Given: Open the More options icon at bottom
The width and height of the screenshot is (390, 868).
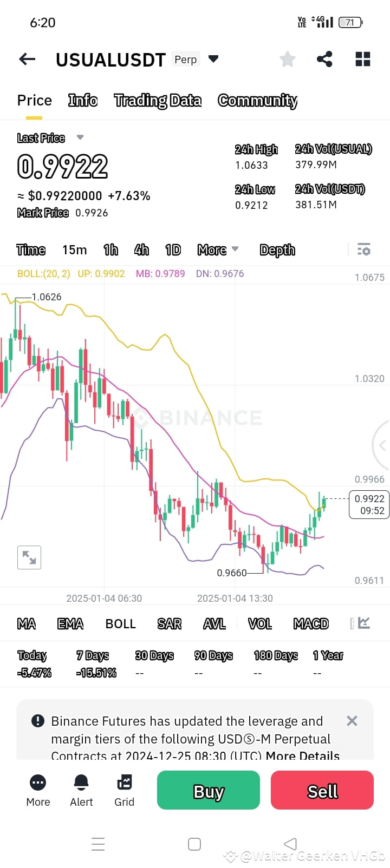Looking at the screenshot, I should 38,791.
